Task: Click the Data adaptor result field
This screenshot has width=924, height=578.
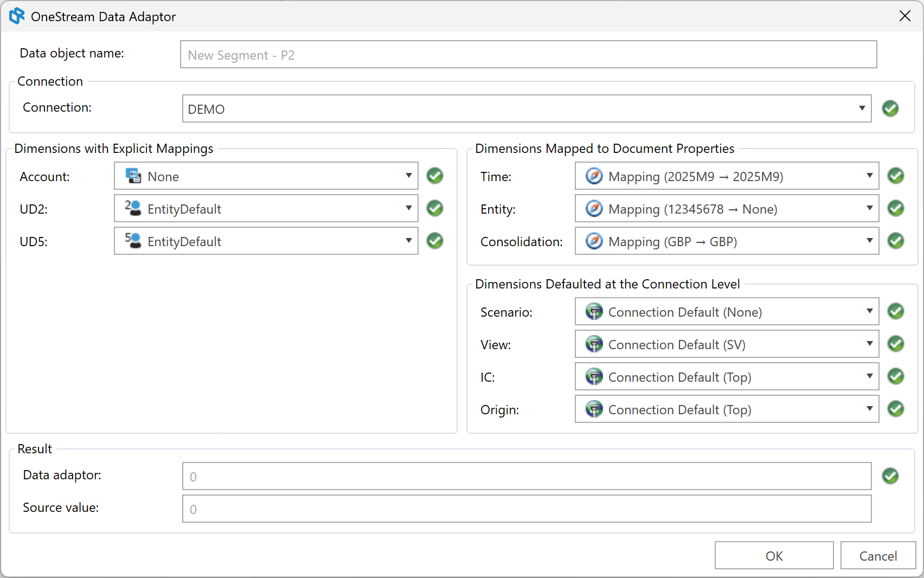Action: 527,476
